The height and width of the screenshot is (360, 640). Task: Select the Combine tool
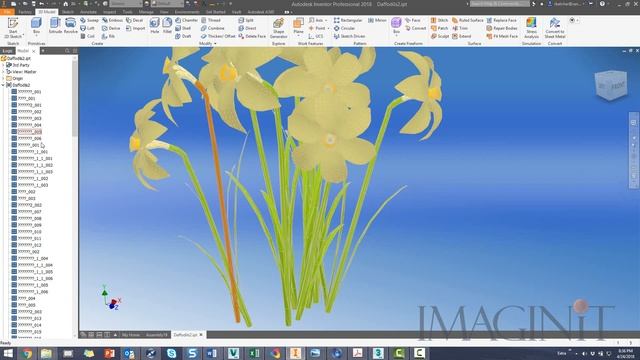213,28
